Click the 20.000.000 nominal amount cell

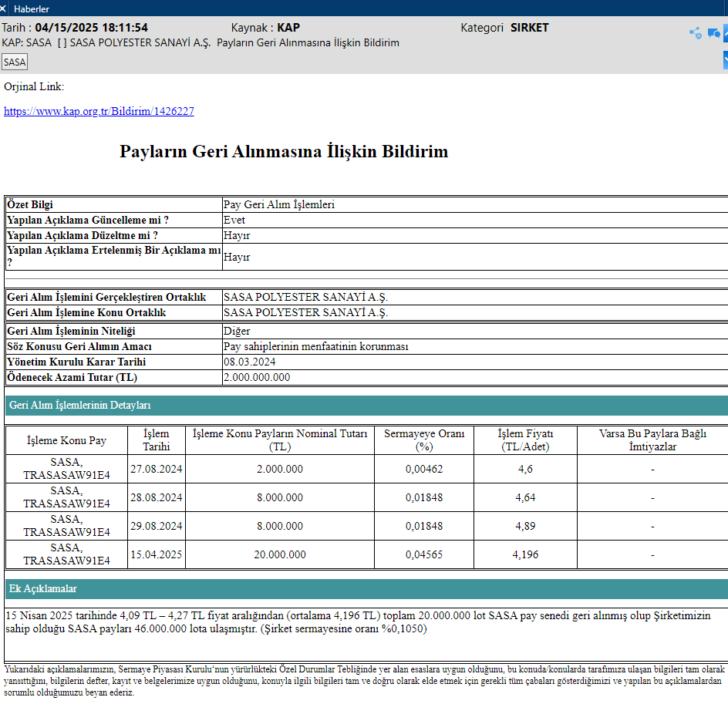pyautogui.click(x=280, y=554)
